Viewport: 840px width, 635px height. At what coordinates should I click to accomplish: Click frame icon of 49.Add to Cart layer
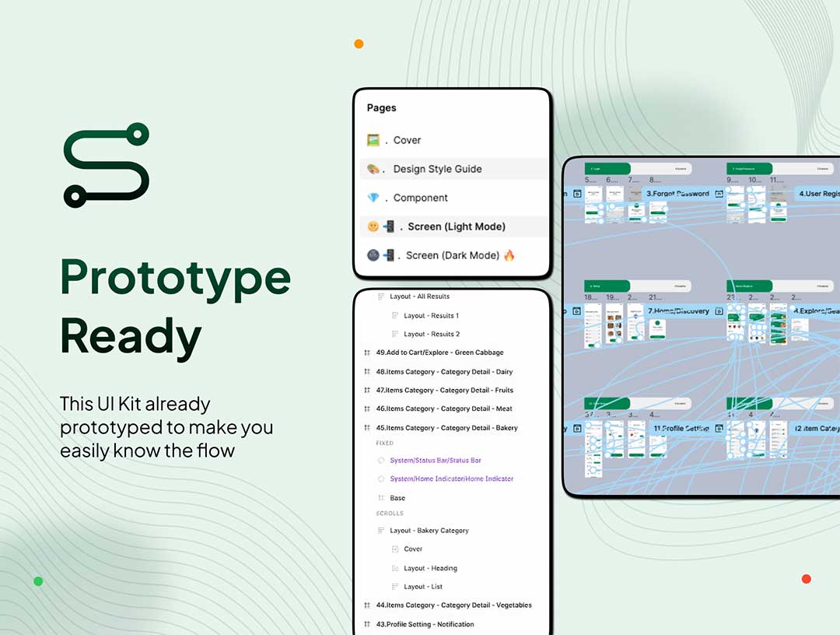367,353
